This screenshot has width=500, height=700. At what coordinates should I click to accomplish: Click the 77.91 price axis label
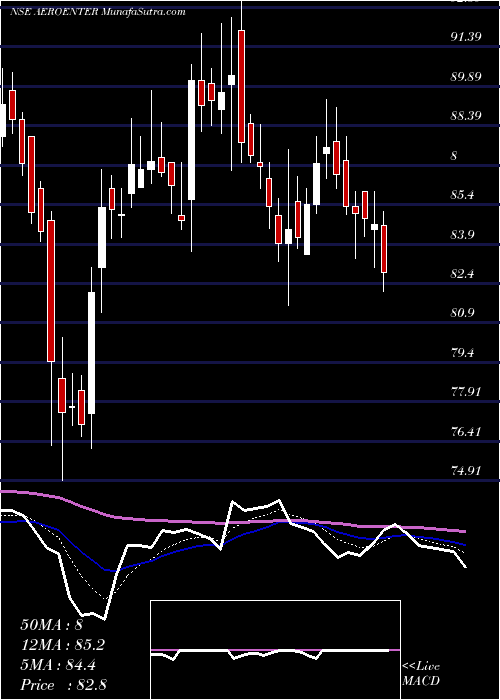(x=466, y=392)
